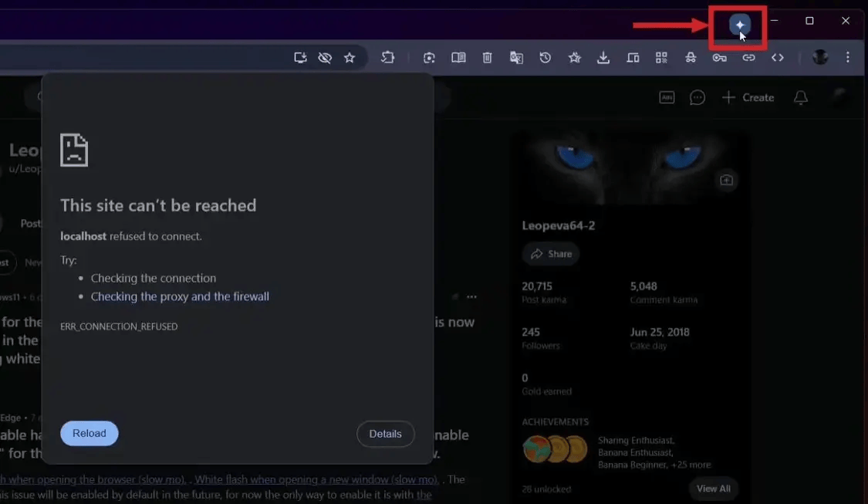Screen dimensions: 868x504
Task: Open reading mode book icon
Action: pyautogui.click(x=458, y=58)
